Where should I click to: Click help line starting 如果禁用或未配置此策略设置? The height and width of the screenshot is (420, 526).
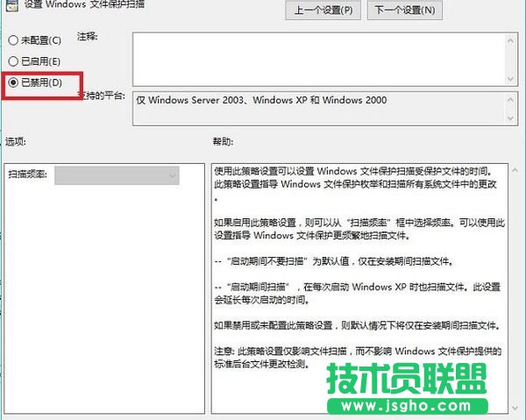(x=358, y=325)
